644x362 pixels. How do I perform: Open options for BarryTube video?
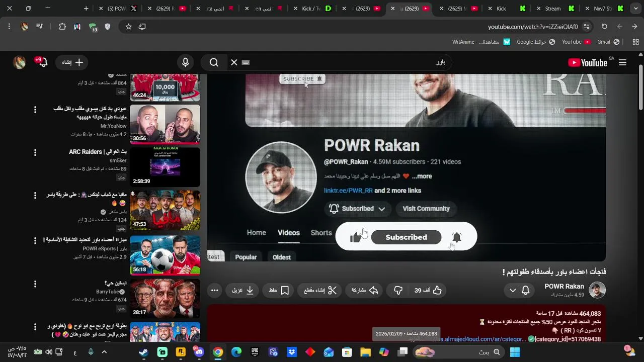[x=35, y=284]
